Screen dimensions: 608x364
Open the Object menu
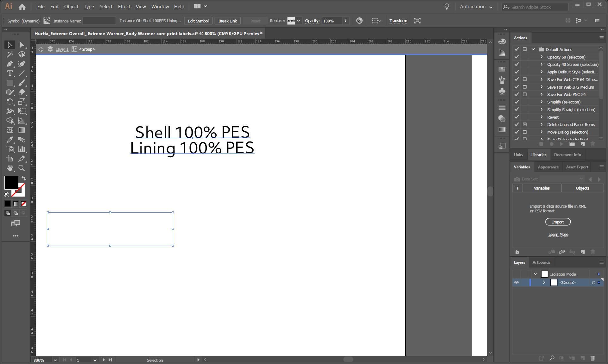coord(71,6)
